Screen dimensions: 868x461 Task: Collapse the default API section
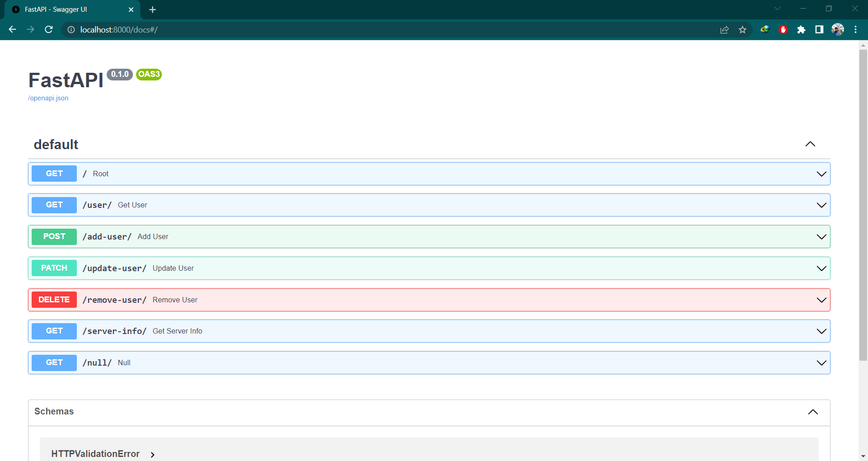click(x=810, y=144)
